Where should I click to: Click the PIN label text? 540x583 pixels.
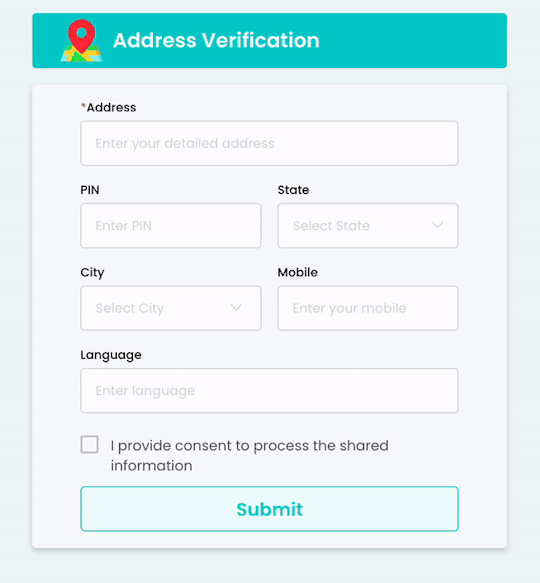[x=90, y=190]
